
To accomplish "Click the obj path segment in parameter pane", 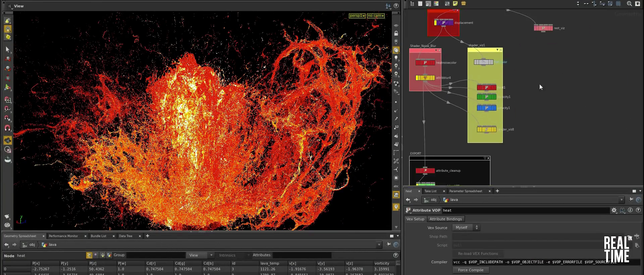I will pos(433,200).
